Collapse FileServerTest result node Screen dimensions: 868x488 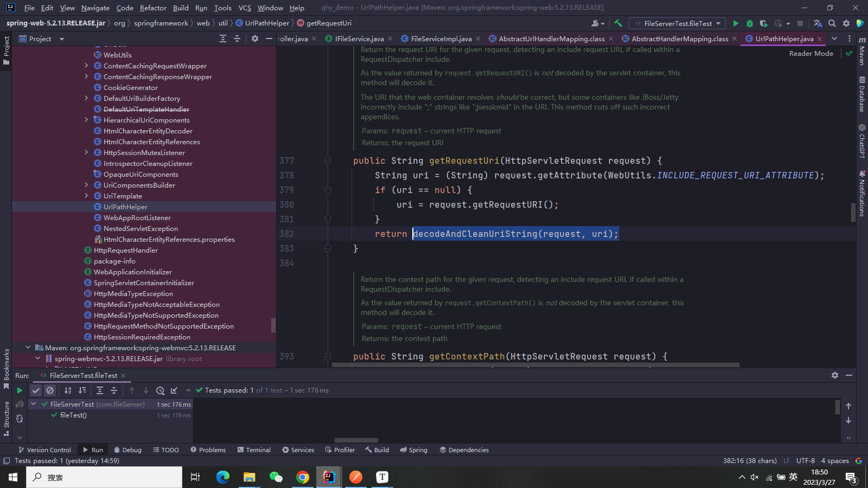[x=34, y=404]
